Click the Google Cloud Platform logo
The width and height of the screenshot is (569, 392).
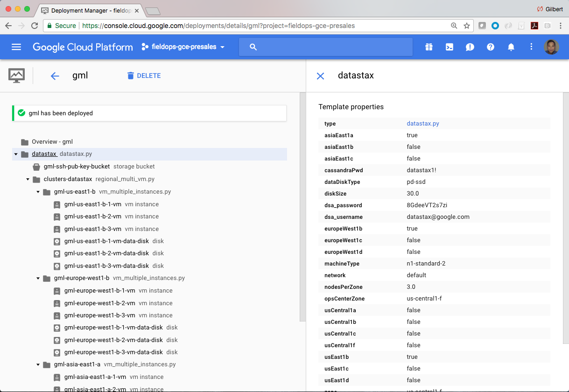[83, 47]
